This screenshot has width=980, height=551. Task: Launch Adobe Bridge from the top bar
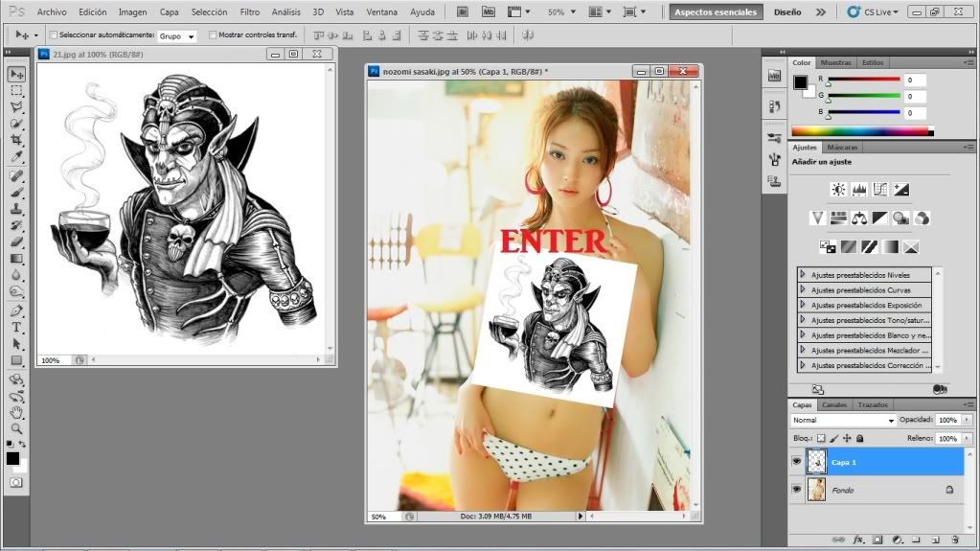pos(463,11)
